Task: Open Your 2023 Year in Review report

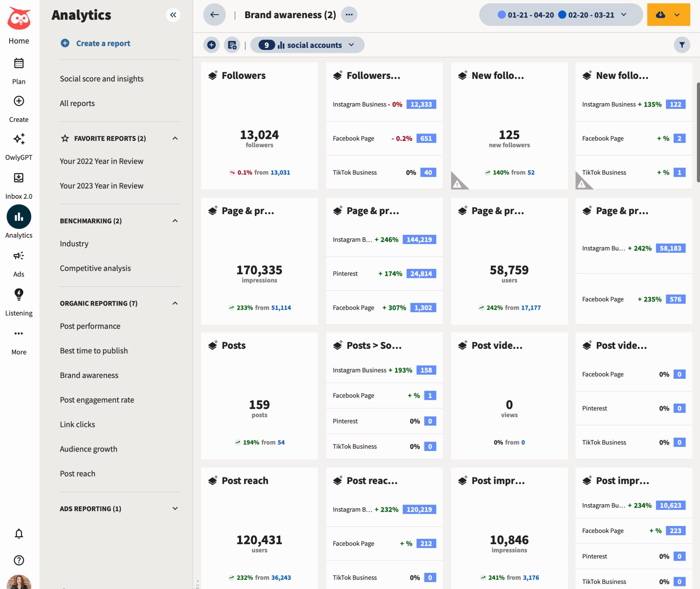Action: pos(101,186)
